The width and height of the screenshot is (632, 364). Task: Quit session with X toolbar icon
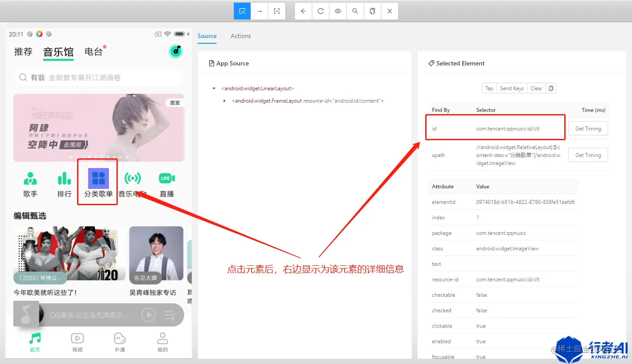pos(390,11)
